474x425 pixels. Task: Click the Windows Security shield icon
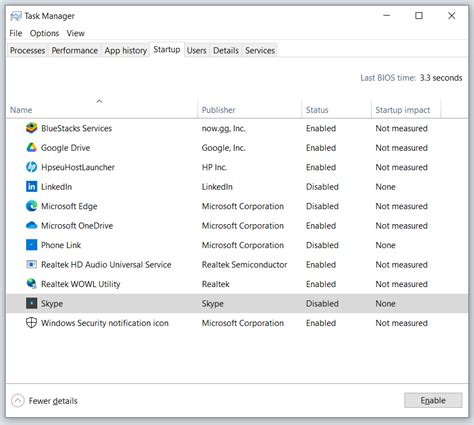pos(31,323)
